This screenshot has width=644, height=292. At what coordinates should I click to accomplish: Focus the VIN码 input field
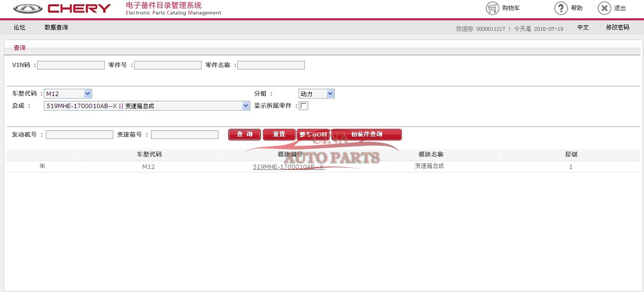[71, 65]
